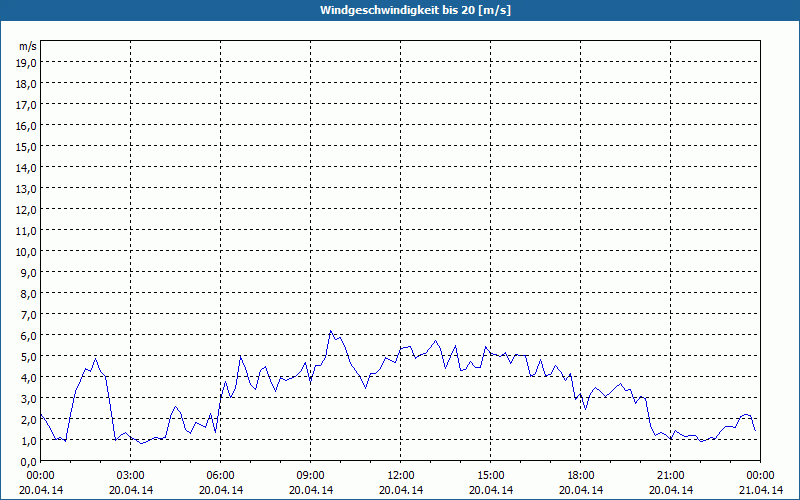Click the 18:00 time label

coord(581,476)
